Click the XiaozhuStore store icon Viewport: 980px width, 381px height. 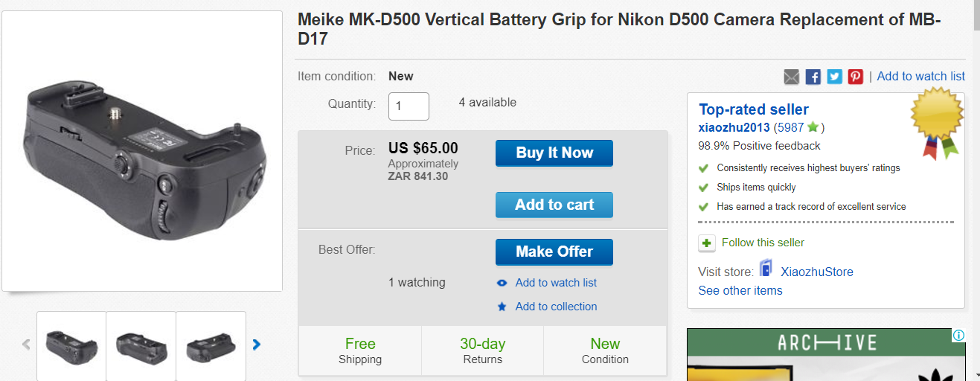(766, 269)
